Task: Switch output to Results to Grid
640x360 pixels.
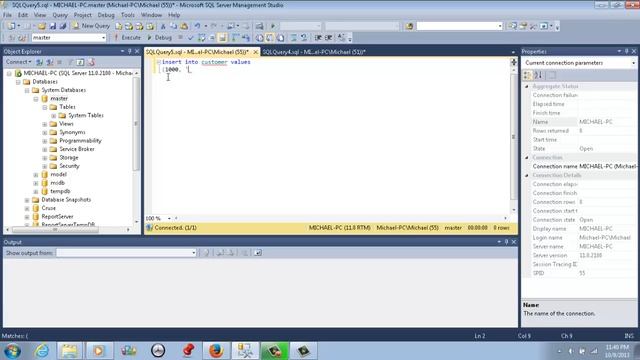Action: tap(270, 38)
